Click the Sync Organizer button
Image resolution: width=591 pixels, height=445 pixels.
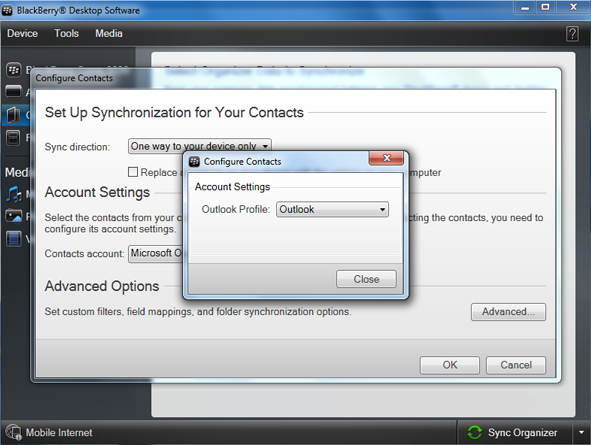click(515, 432)
